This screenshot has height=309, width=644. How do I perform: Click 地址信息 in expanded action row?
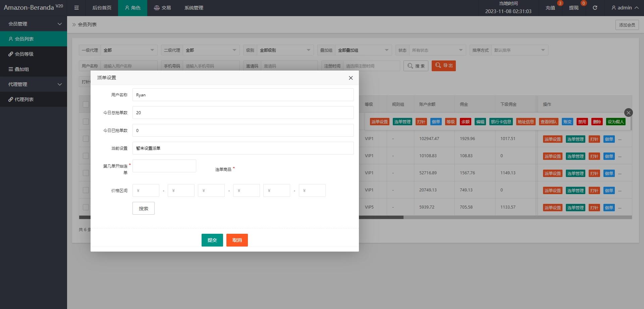pyautogui.click(x=526, y=122)
